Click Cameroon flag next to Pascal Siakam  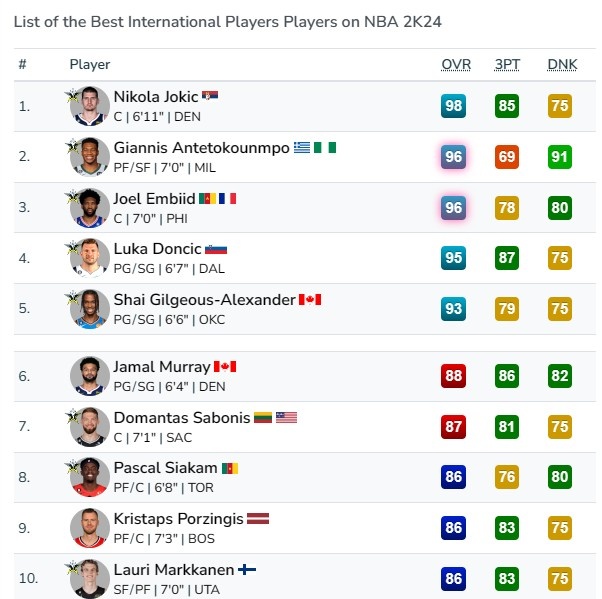pos(228,468)
